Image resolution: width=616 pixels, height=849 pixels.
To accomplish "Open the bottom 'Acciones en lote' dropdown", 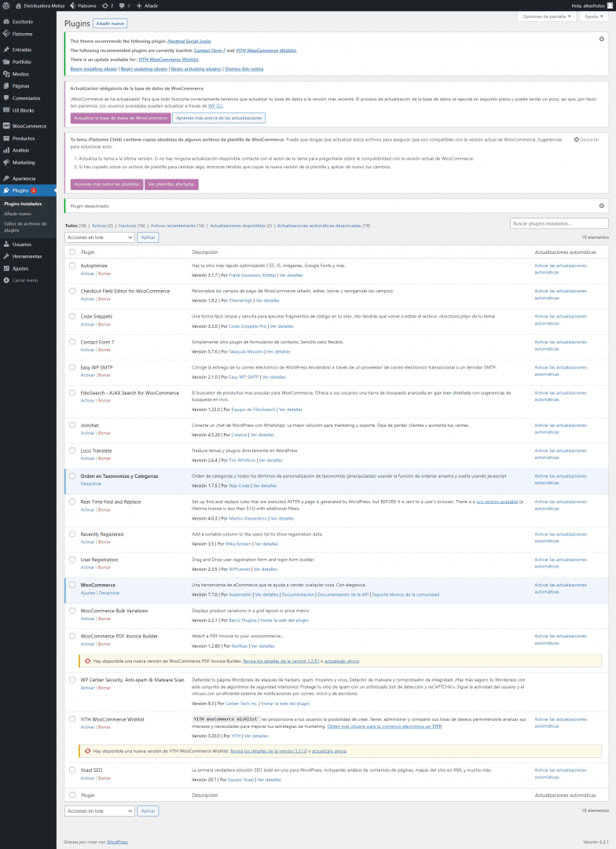I will point(100,810).
